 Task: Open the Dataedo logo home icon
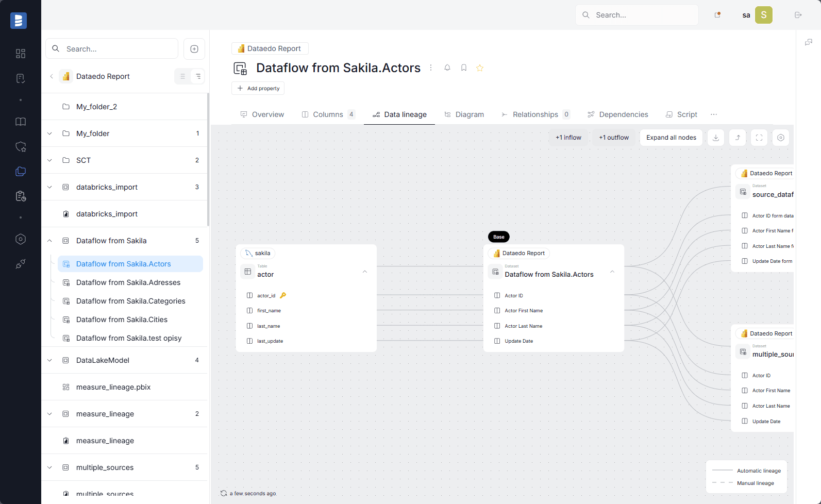tap(19, 21)
